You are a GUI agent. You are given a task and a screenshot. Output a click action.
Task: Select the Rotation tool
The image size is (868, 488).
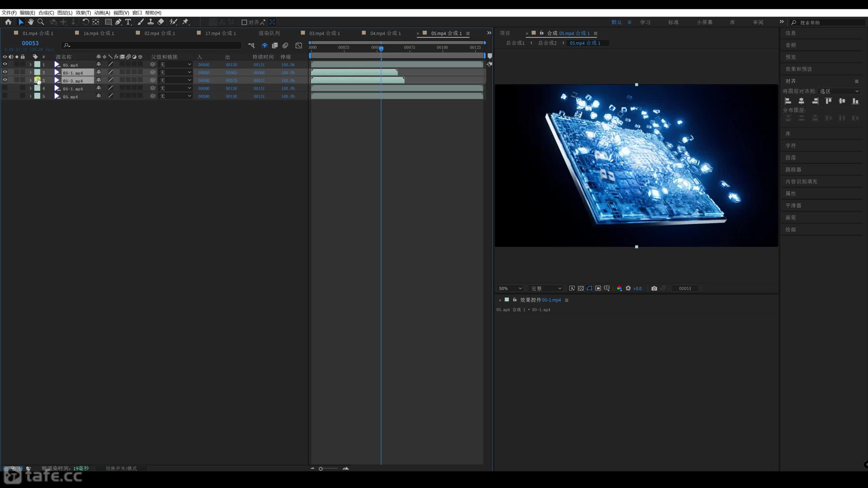coord(85,22)
